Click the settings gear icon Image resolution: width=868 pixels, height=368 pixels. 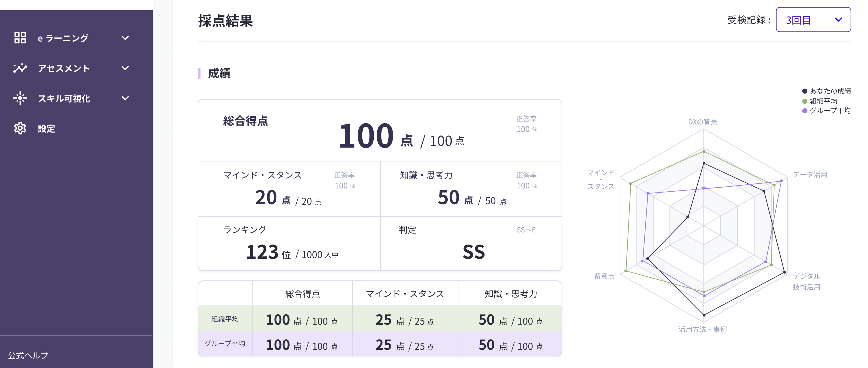(20, 128)
